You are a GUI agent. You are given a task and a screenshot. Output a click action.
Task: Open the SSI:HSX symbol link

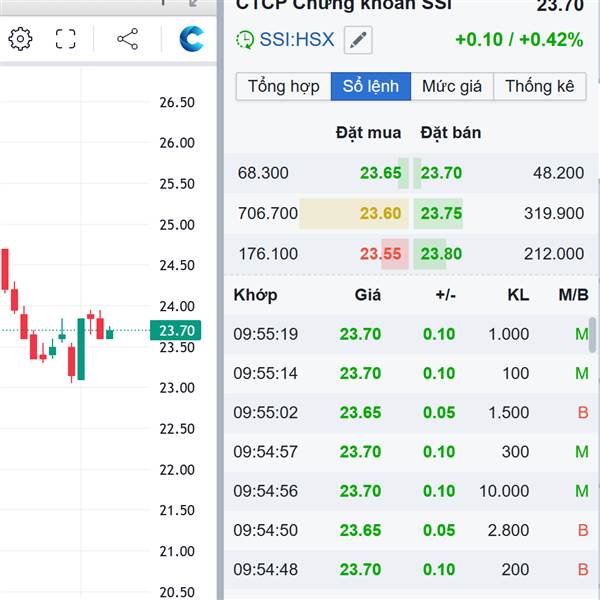297,39
